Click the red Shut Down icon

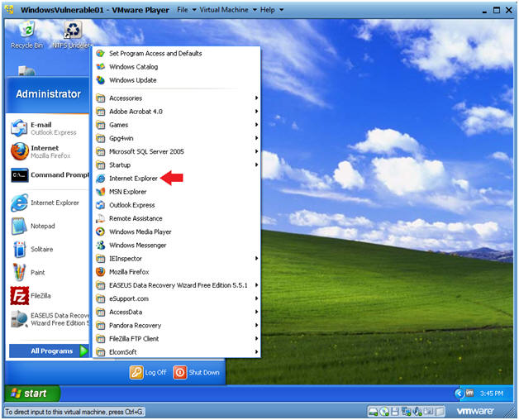pyautogui.click(x=179, y=372)
